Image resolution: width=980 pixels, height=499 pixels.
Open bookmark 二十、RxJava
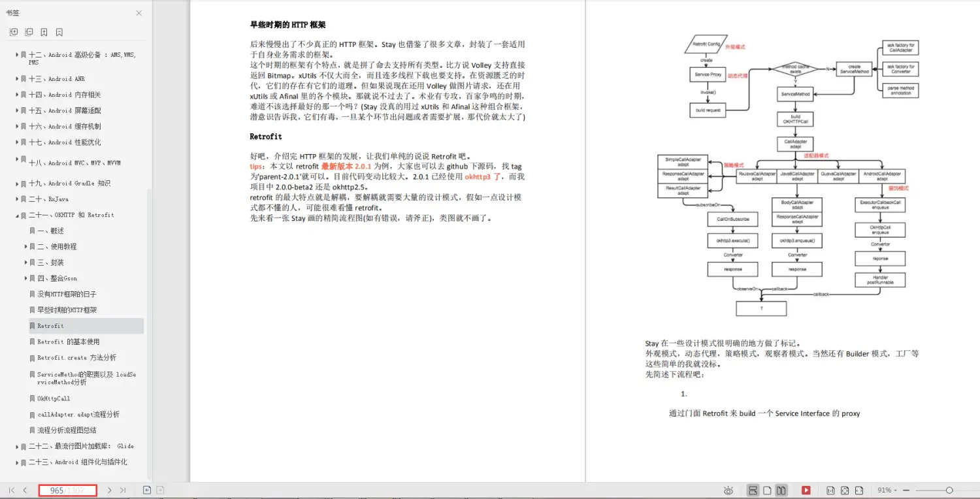[48, 199]
